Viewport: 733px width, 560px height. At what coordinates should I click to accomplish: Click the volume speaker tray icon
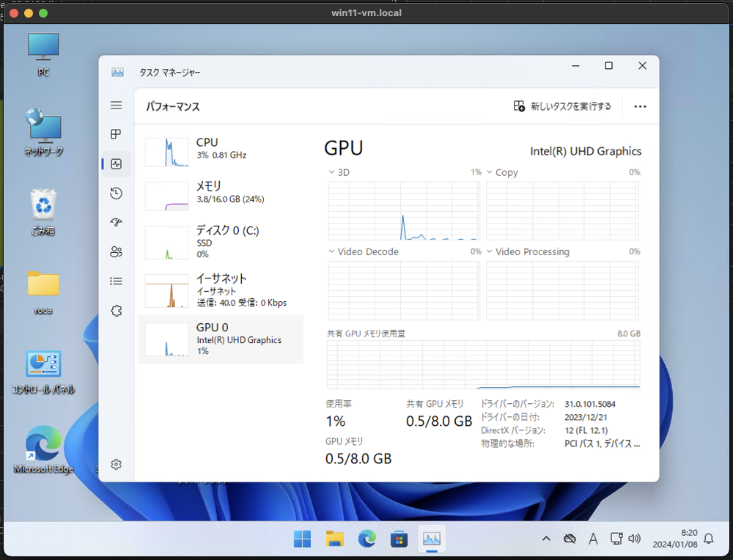coord(634,539)
